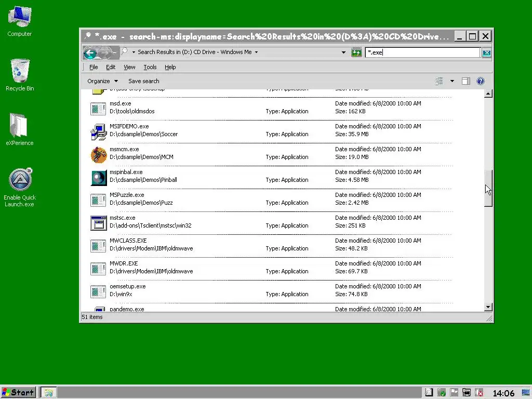The width and height of the screenshot is (532, 399).
Task: Select the MSPuzzle.exe file name
Action: 127,195
